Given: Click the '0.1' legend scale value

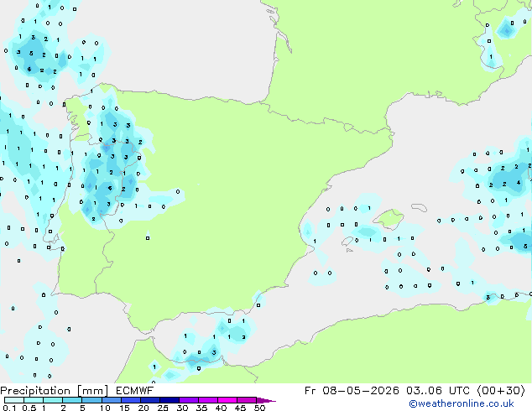Looking at the screenshot, I should pos(9,408).
